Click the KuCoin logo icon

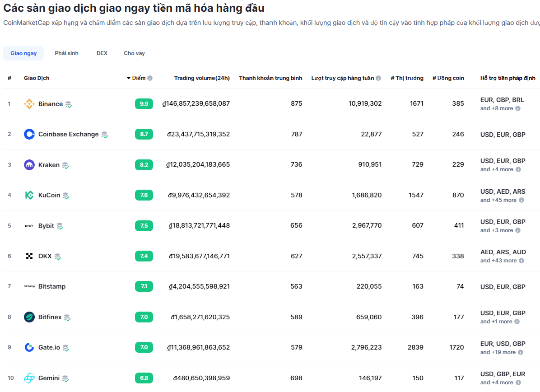click(x=29, y=195)
